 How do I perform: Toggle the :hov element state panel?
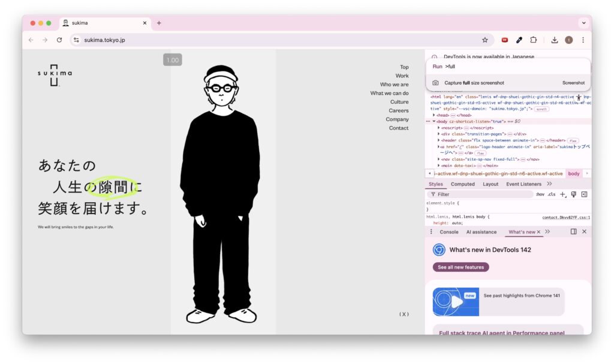point(540,194)
